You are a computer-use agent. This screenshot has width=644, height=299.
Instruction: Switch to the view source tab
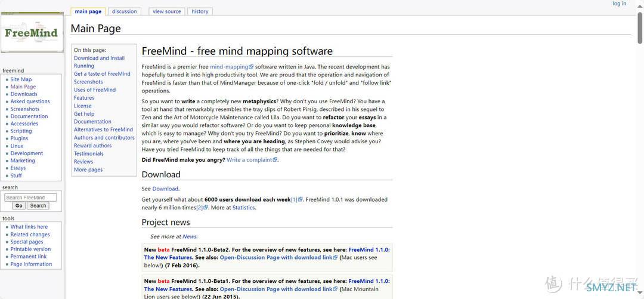tap(166, 11)
